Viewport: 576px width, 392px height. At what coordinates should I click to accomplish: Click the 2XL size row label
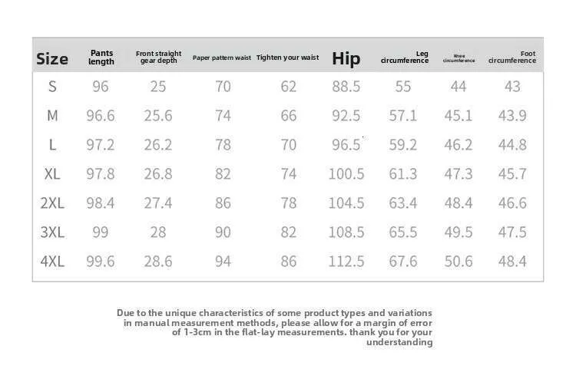pyautogui.click(x=52, y=203)
